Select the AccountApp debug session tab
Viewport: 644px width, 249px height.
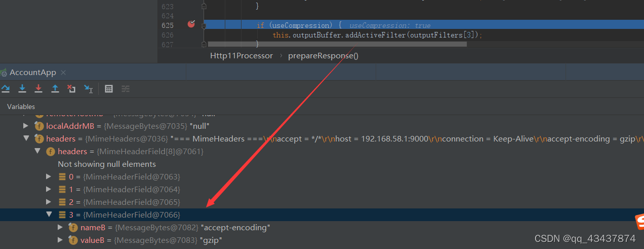32,73
